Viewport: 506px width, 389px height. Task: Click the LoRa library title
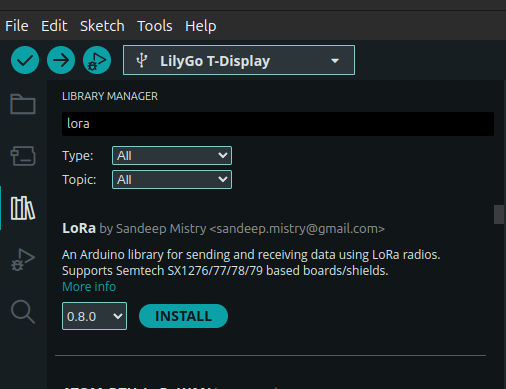pos(79,228)
